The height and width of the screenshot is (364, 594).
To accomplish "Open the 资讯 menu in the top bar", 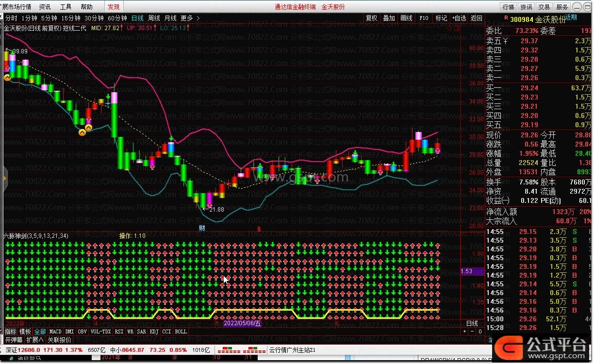I will point(45,7).
